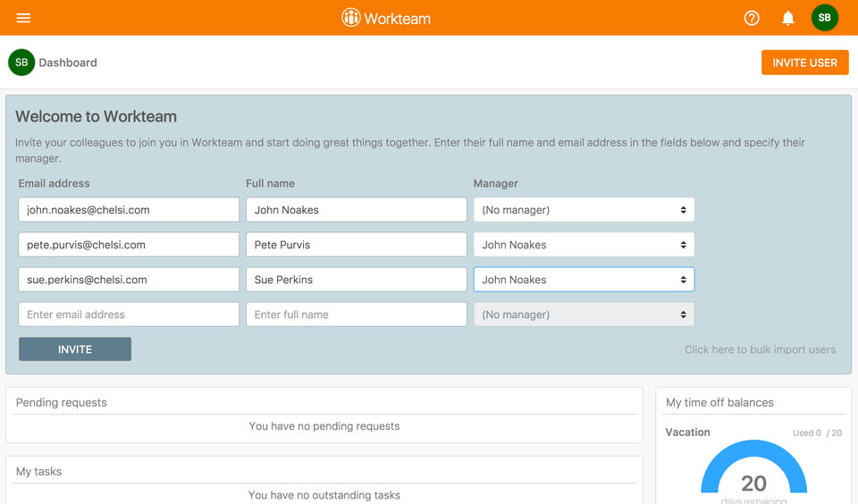Open the Manager dropdown for Sue Perkins
This screenshot has width=858, height=504.
[x=584, y=280]
